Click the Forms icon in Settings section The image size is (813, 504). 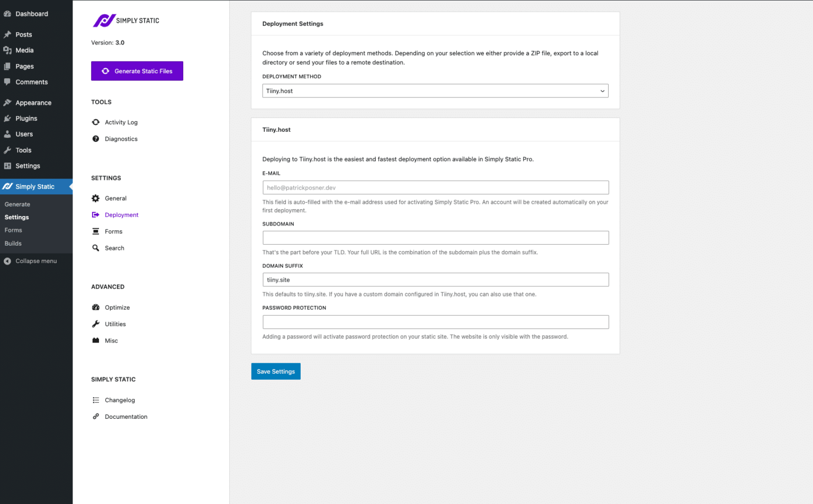point(96,231)
